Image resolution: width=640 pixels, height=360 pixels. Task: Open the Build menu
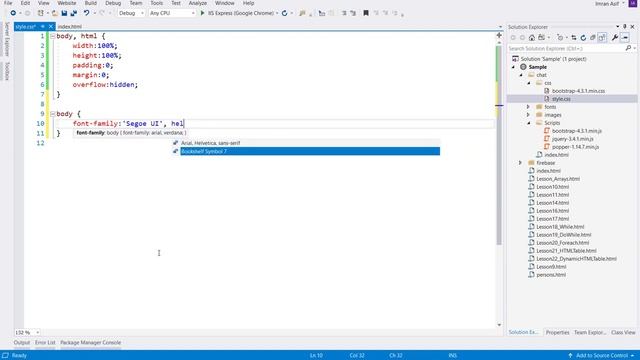tap(91, 3)
